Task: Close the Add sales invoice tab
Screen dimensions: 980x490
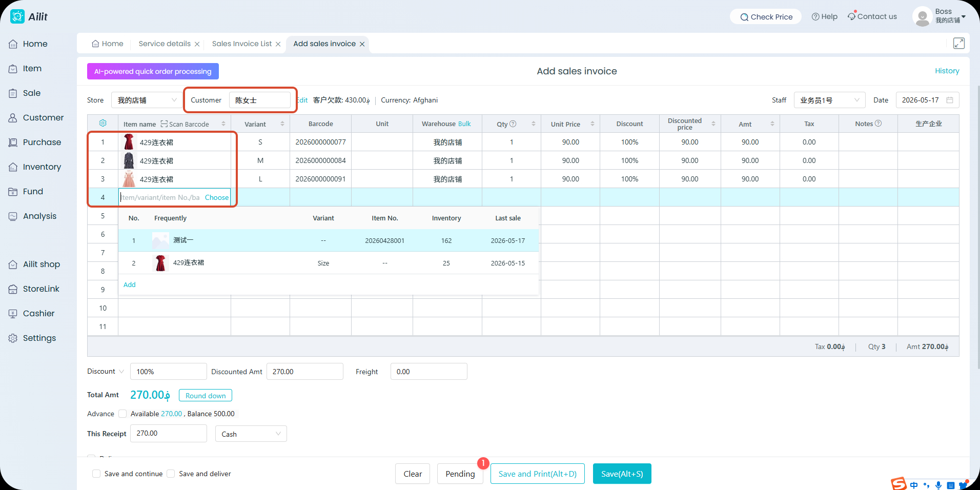Action: point(362,44)
